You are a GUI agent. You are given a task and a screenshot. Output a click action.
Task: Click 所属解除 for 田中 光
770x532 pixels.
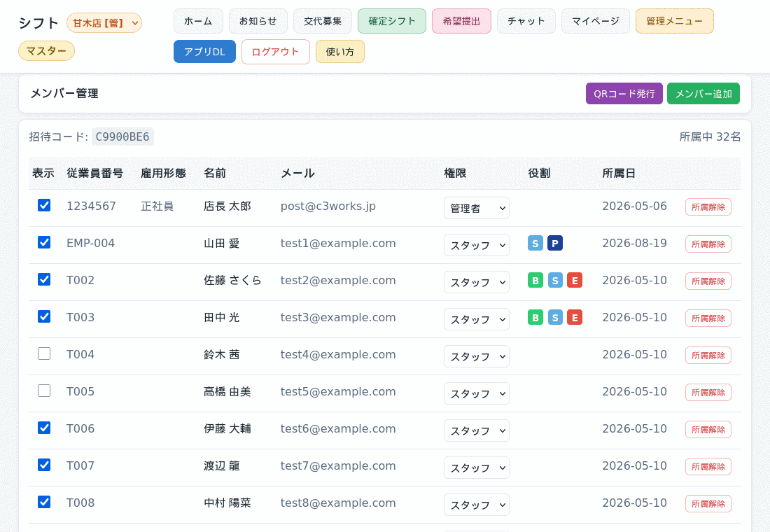click(x=708, y=318)
